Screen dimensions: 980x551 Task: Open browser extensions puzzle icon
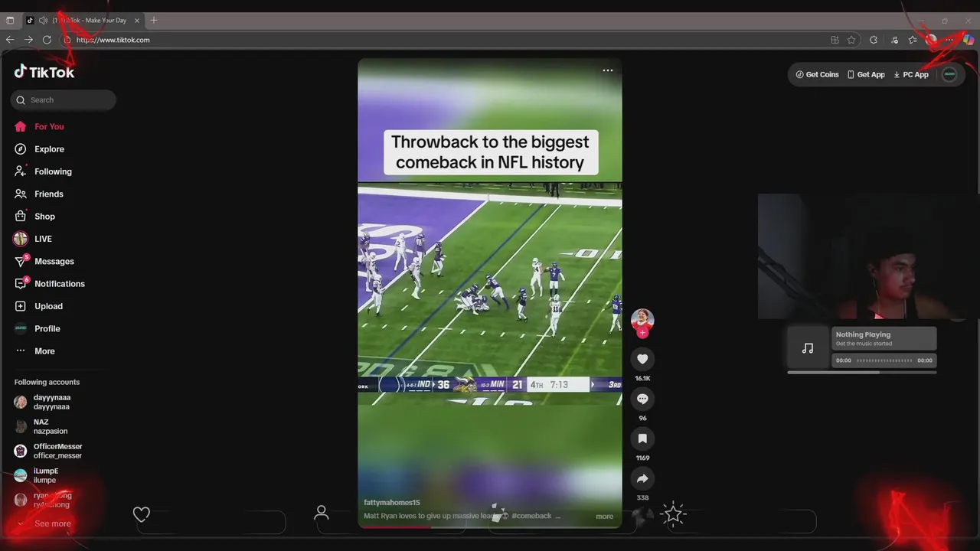click(874, 40)
